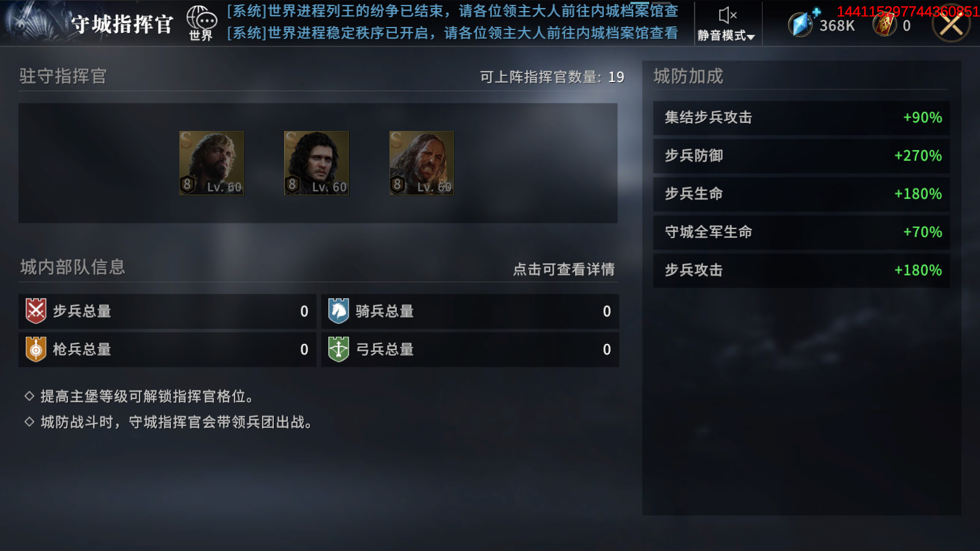Click the 步兵防御 +270% bonus row
980x551 pixels.
click(x=801, y=156)
